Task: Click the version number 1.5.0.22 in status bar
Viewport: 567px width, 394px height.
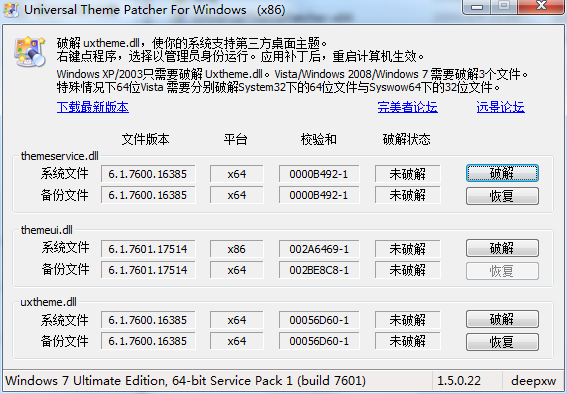Action: (x=459, y=381)
